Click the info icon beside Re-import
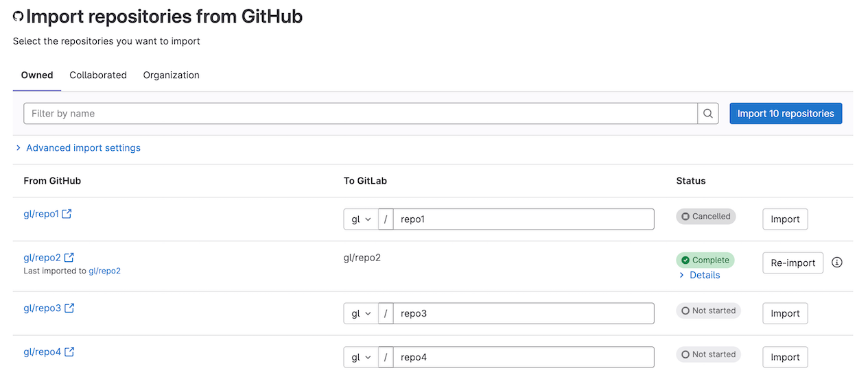This screenshot has height=377, width=868. (x=836, y=263)
